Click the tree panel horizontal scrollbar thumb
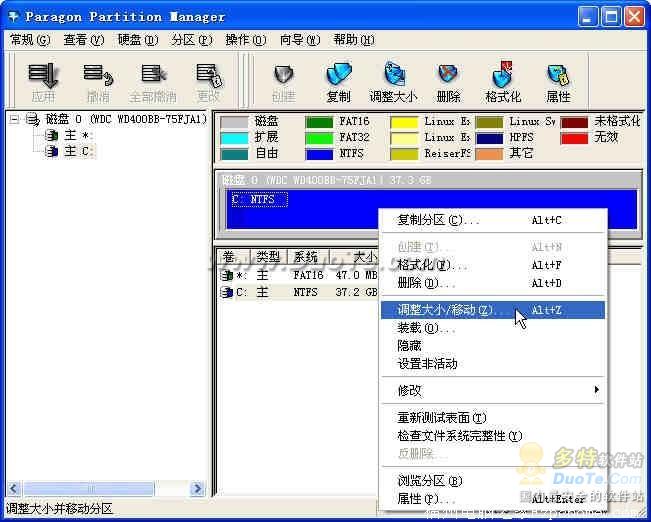The width and height of the screenshot is (651, 522). tap(88, 488)
